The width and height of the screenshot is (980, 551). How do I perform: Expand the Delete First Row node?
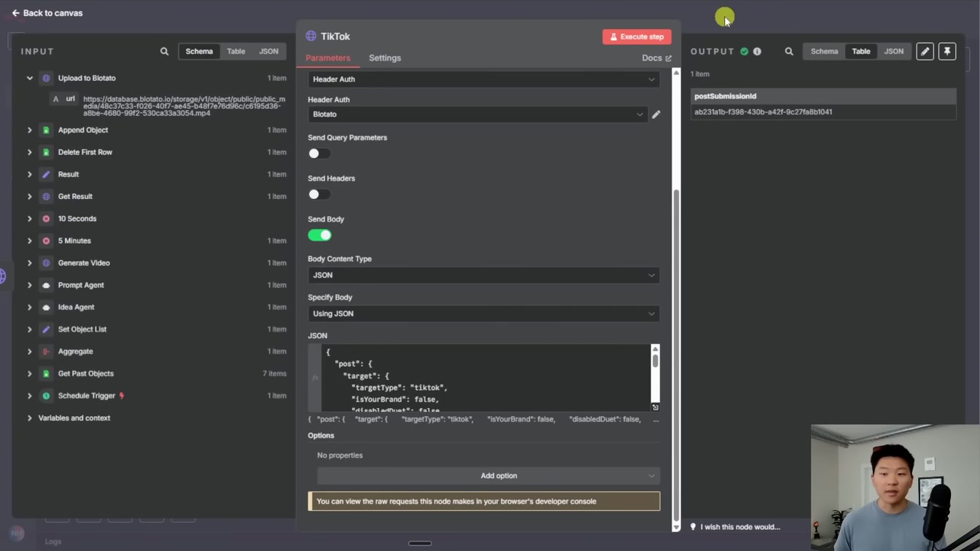[x=30, y=152]
